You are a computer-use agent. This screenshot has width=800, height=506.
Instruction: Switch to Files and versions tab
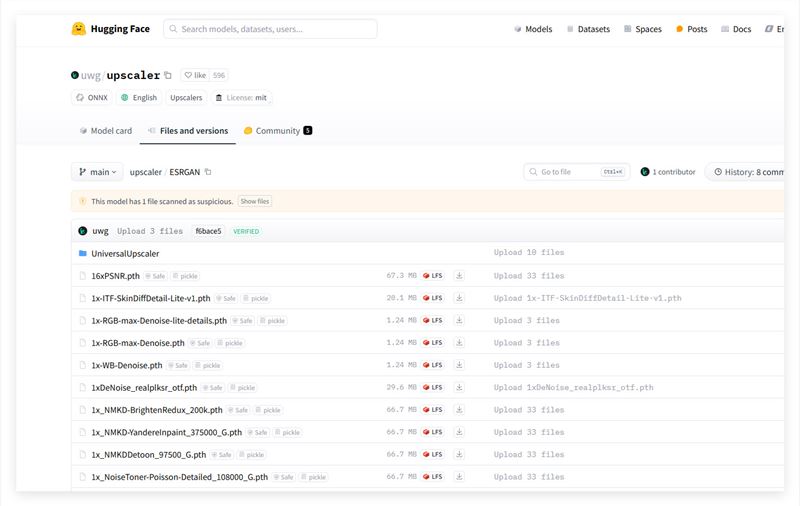188,131
